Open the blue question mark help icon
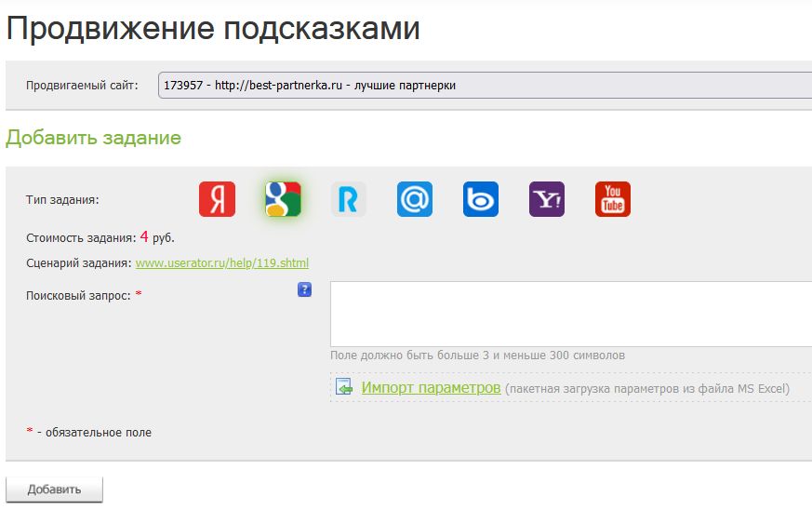 click(304, 290)
